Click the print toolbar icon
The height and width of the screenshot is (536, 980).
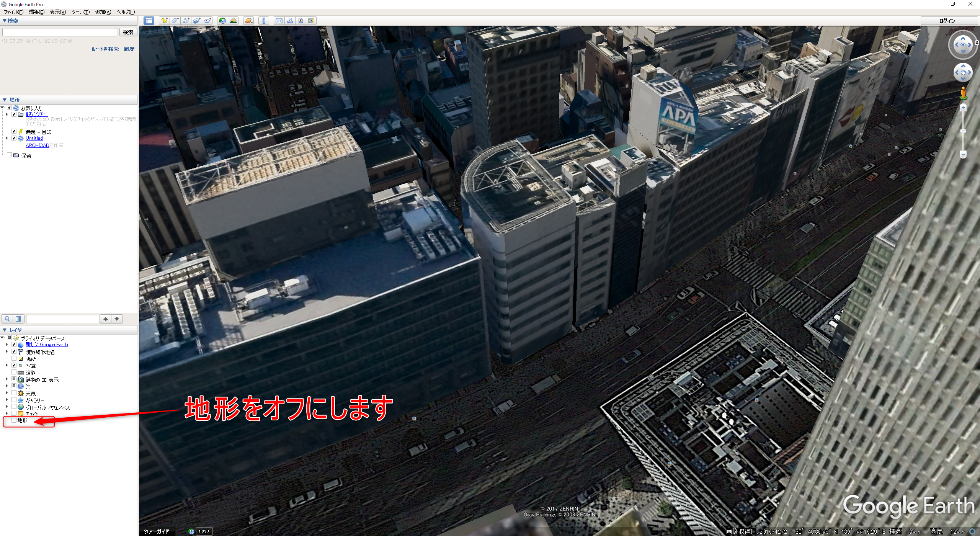point(290,21)
